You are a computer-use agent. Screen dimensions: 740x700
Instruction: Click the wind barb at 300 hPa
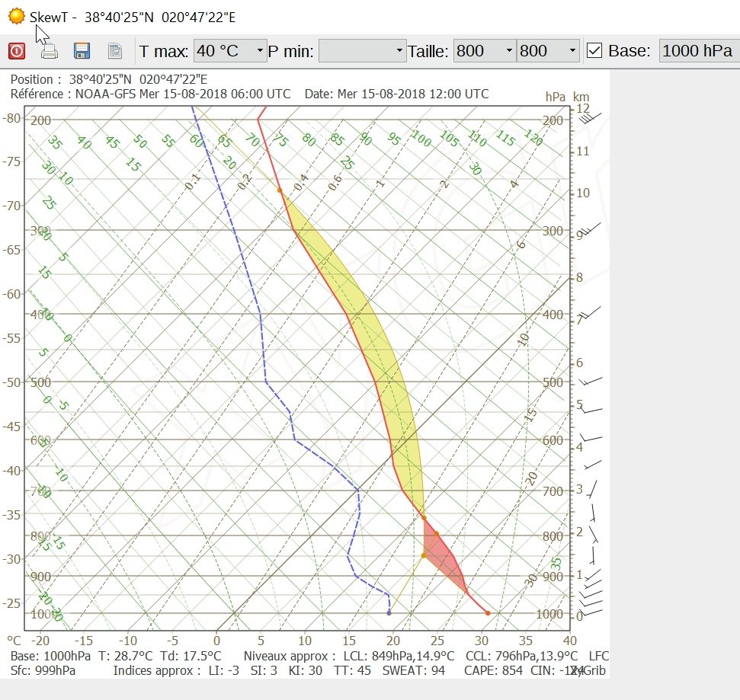tap(591, 229)
